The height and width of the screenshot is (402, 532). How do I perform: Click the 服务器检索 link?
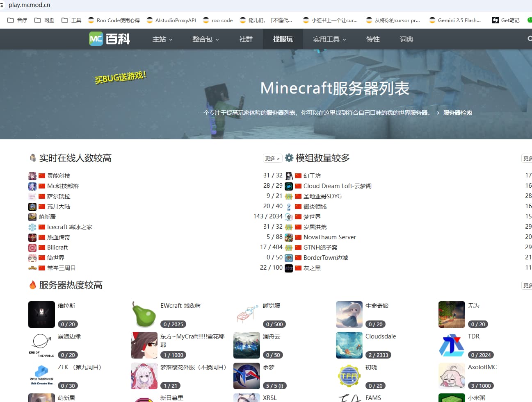[457, 113]
